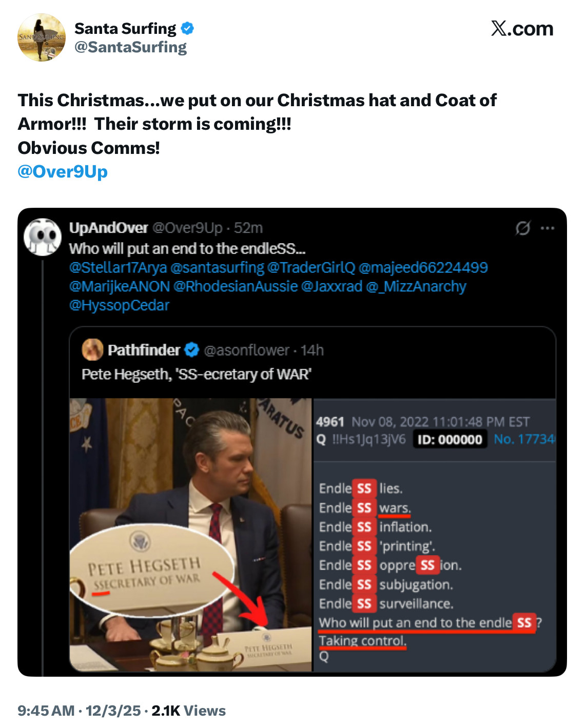The width and height of the screenshot is (586, 728).
Task: Click UpAndOver's googly-eyed avatar
Action: click(43, 237)
